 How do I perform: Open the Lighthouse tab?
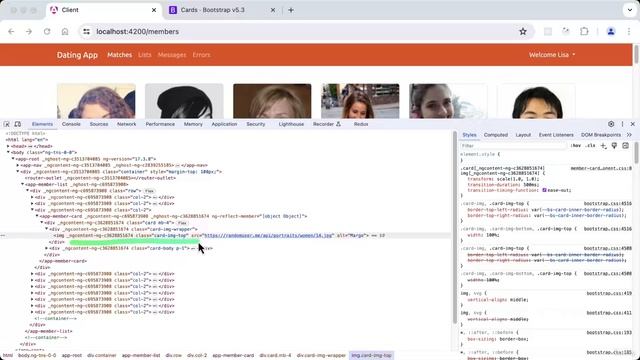pyautogui.click(x=291, y=124)
